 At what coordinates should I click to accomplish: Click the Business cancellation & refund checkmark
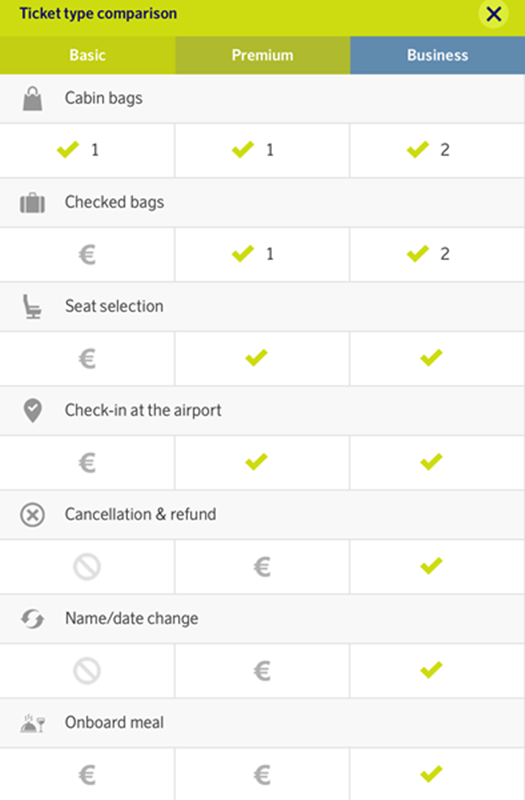pos(431,566)
